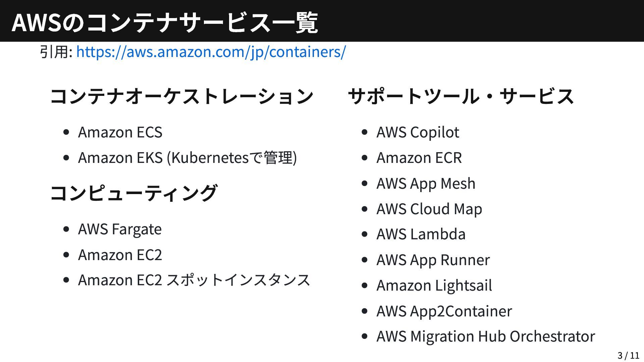
Task: Click the AWS App2Container item
Action: (444, 311)
